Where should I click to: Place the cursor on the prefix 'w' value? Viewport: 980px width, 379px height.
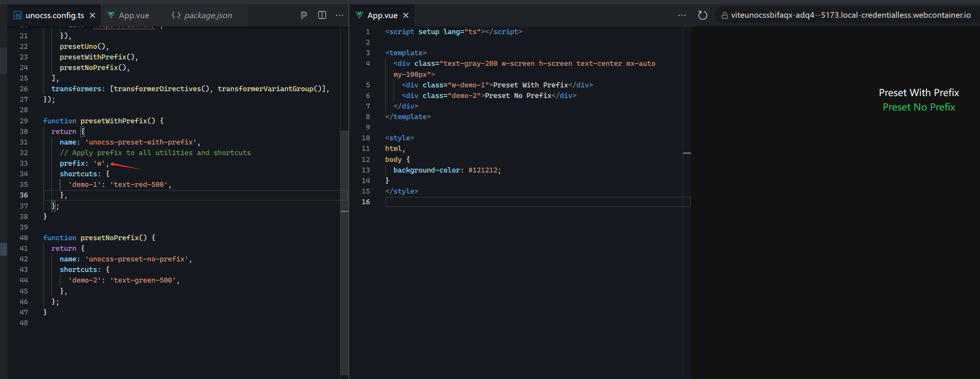[99, 163]
